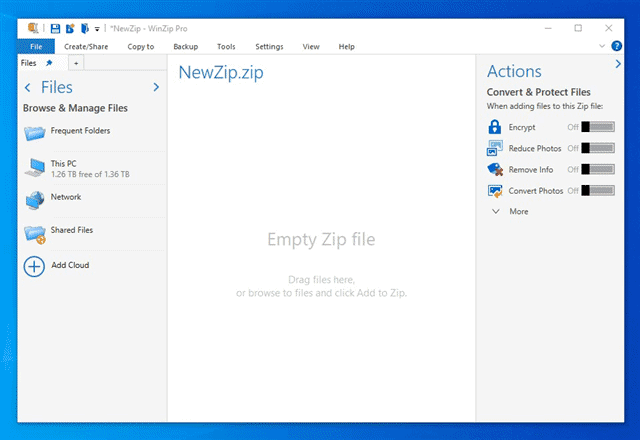Click the Empty Zip file drop area text

tap(321, 240)
